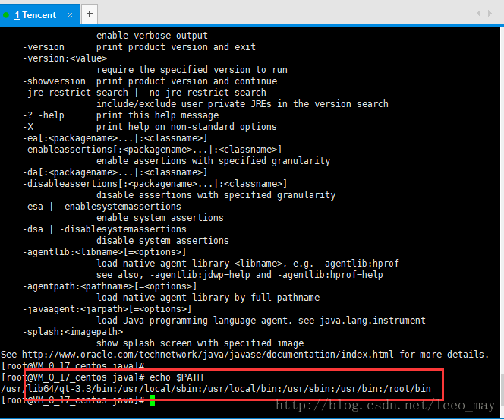Click the '-disableassertions' option line
504x420 pixels.
155,184
